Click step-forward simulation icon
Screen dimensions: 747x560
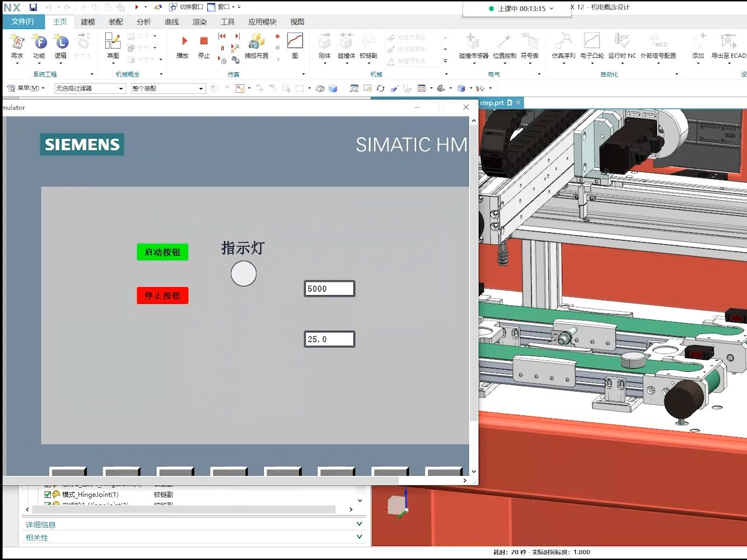[x=237, y=36]
